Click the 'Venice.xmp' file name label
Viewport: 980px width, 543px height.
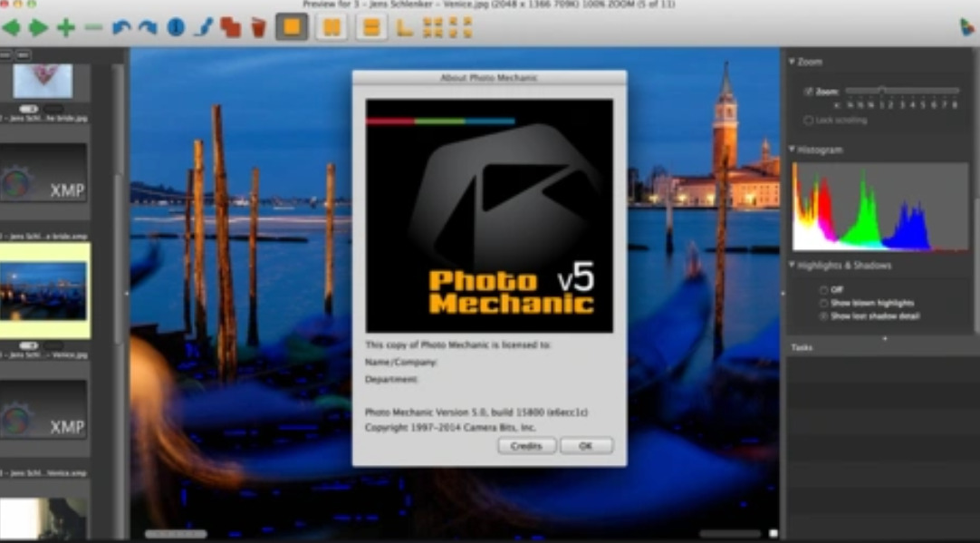click(x=43, y=473)
